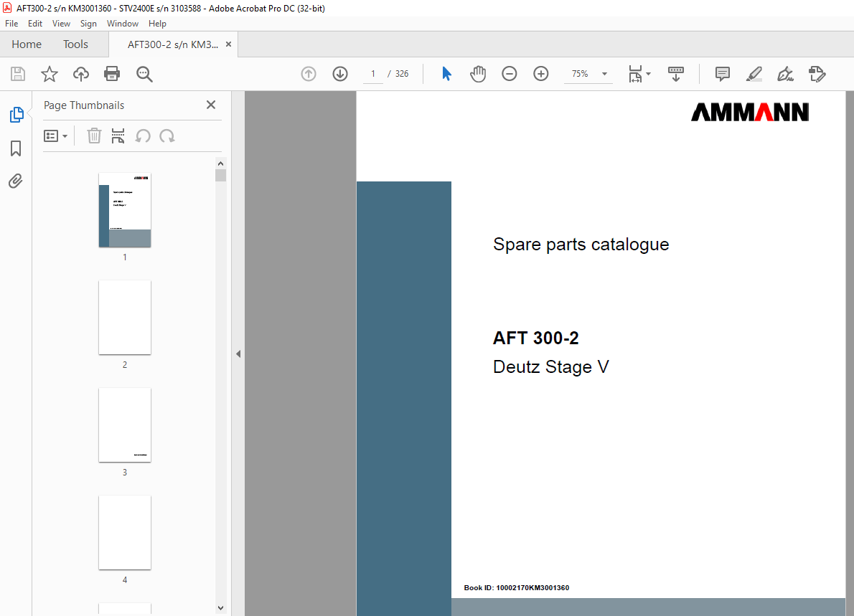Select the arrow Selection tool

pos(446,74)
